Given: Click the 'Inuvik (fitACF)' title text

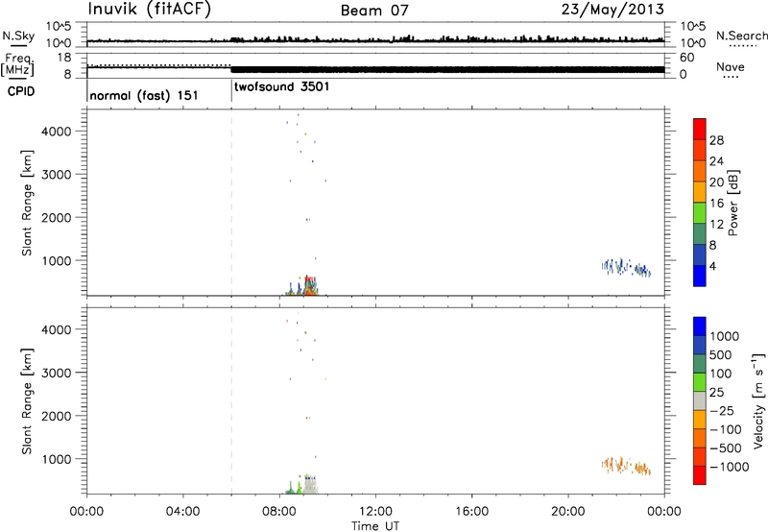Looking at the screenshot, I should click(x=149, y=9).
